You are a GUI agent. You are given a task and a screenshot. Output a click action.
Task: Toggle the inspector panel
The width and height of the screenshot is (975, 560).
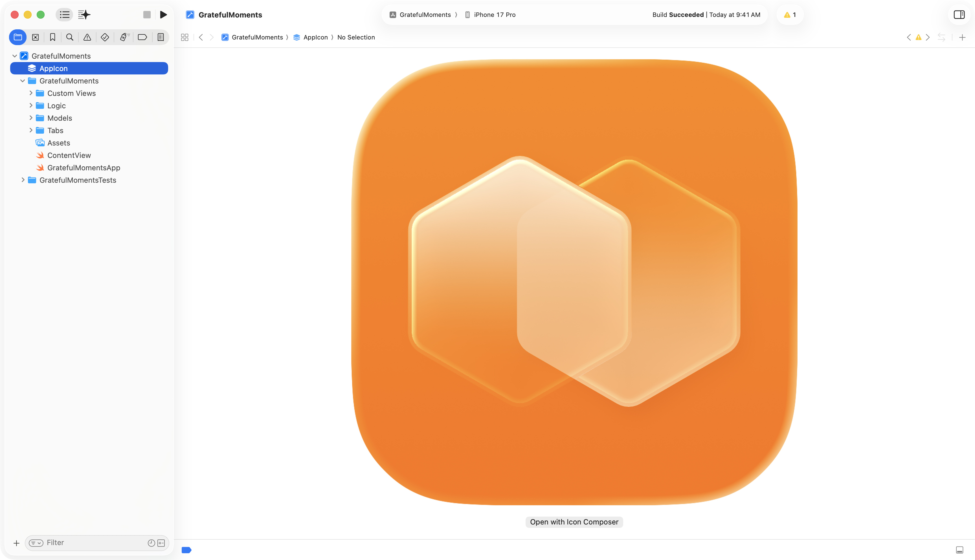(x=959, y=15)
